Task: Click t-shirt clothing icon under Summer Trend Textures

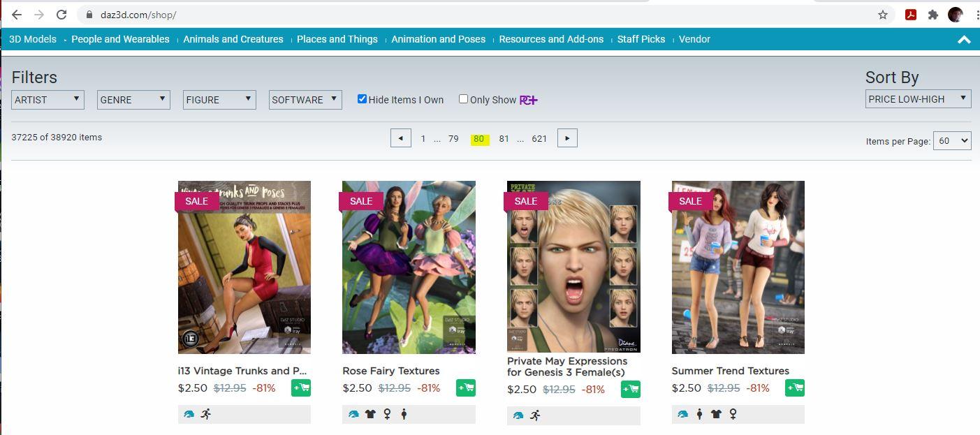Action: coord(716,414)
